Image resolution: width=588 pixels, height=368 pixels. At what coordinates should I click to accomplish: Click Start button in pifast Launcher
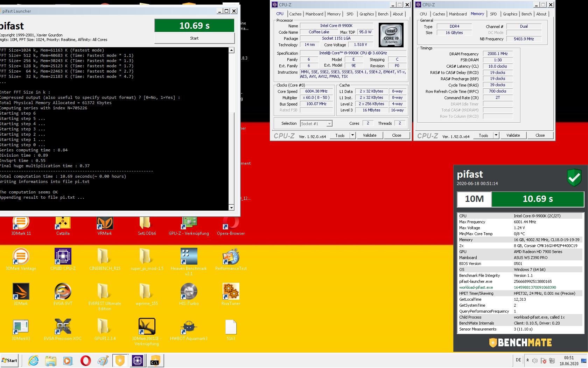click(x=194, y=38)
